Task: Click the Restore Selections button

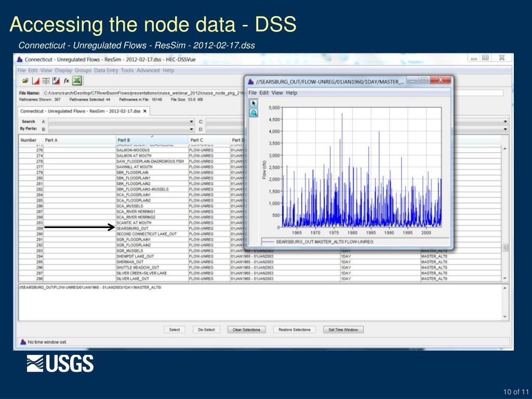Action: pos(294,329)
